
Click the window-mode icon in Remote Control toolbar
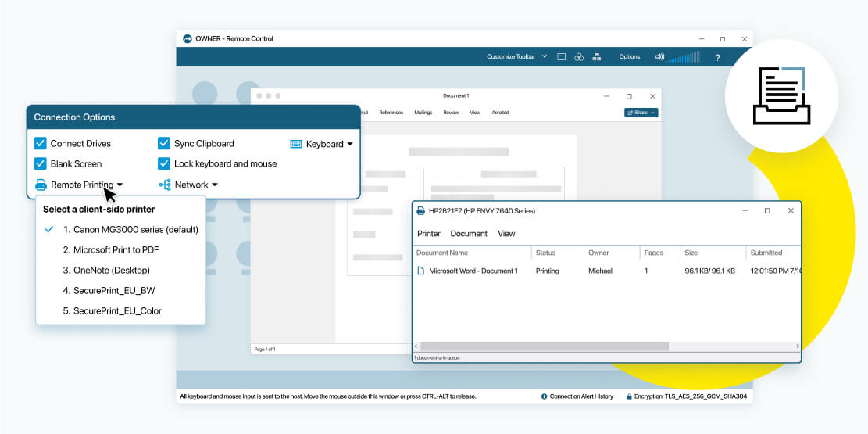pos(561,57)
